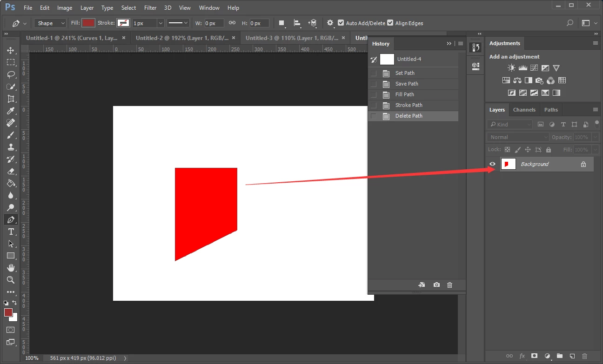Viewport: 603px width, 364px height.
Task: Select the Path Selection tool
Action: (x=11, y=244)
